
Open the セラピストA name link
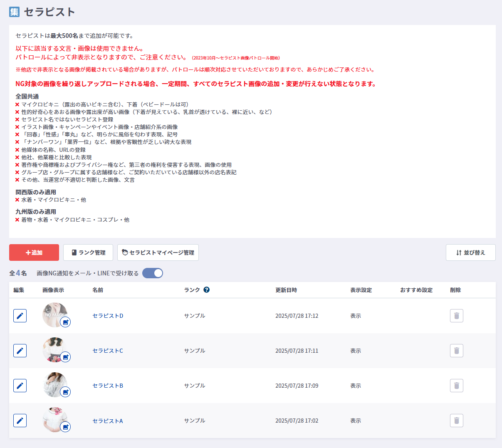point(108,421)
